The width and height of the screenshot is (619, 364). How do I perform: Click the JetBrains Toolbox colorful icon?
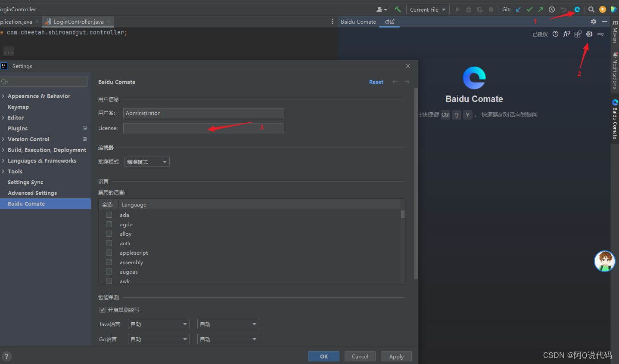(613, 9)
